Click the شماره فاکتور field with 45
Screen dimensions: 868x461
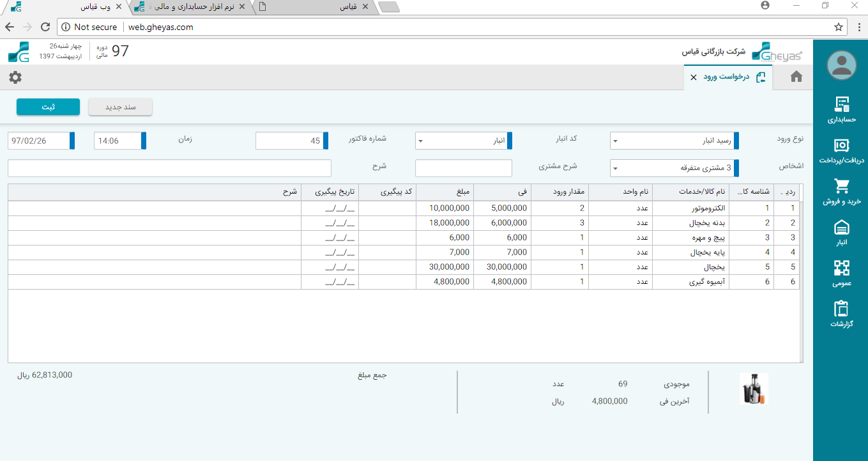pos(292,141)
